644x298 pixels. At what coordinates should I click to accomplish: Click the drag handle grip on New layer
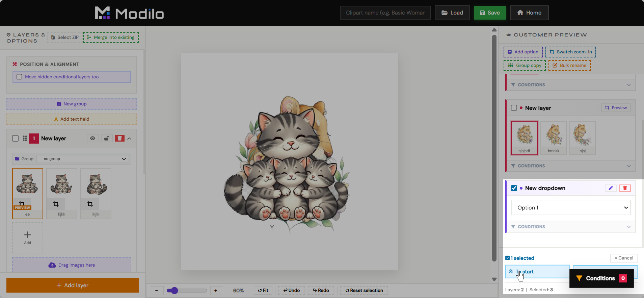[x=25, y=139]
